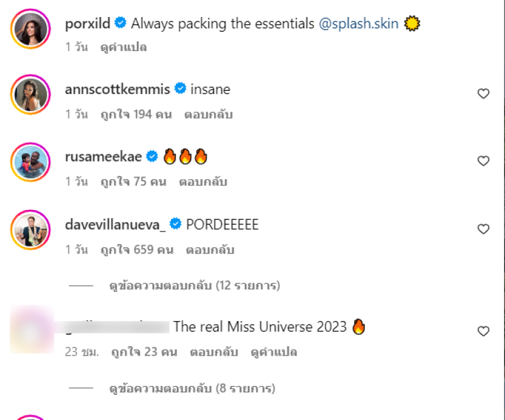Translate the "The real Miss Universe 2023" comment

pos(274,352)
